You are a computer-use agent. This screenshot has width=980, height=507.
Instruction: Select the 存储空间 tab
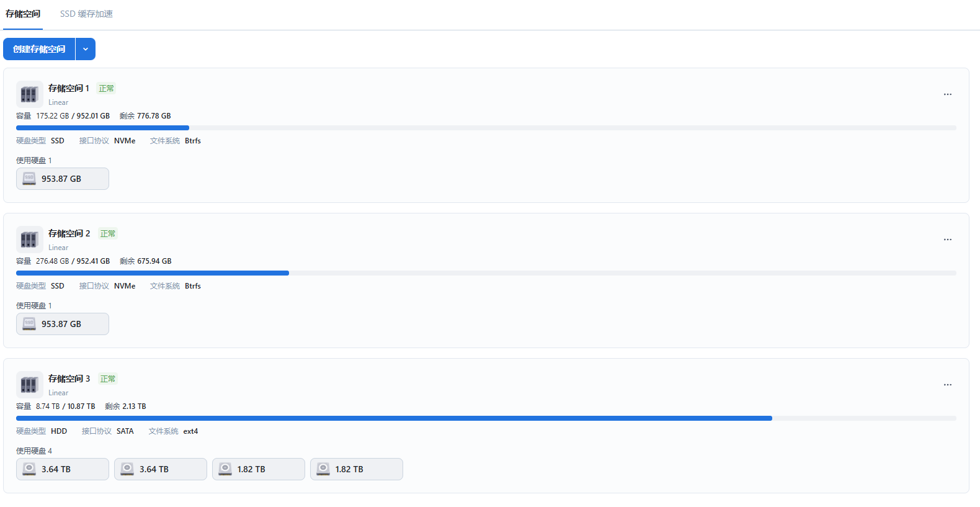point(23,14)
